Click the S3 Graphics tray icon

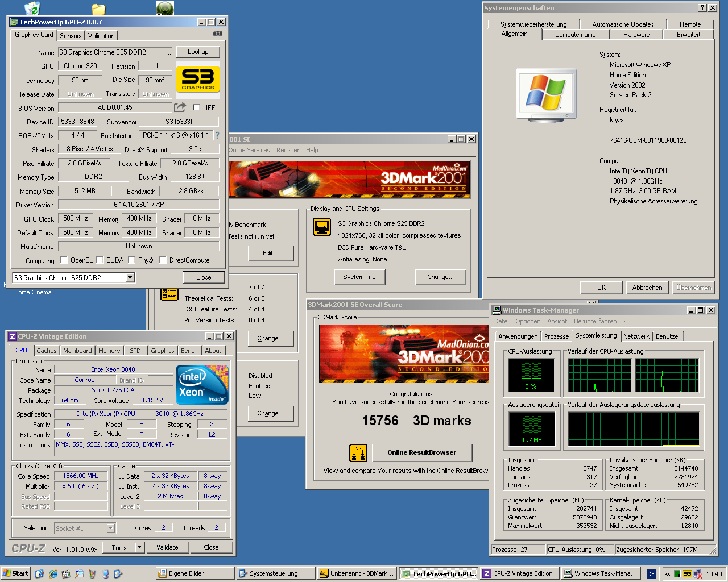tap(687, 573)
